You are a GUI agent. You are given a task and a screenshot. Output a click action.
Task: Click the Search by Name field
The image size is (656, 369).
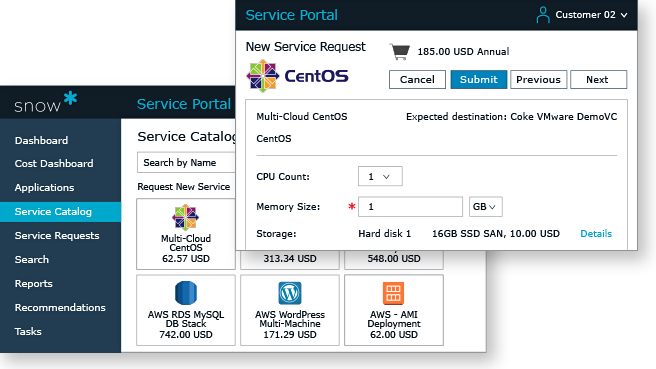[x=186, y=162]
